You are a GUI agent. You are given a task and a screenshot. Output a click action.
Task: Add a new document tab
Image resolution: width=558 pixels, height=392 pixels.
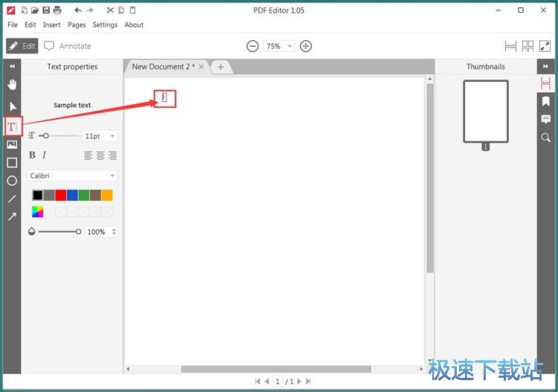point(221,67)
